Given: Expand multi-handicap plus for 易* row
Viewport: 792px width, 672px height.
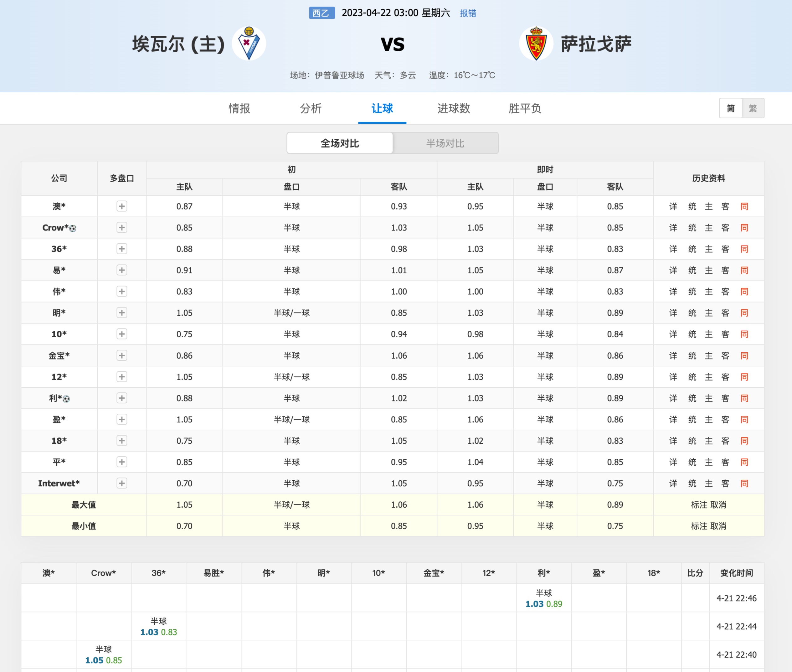Looking at the screenshot, I should click(122, 271).
